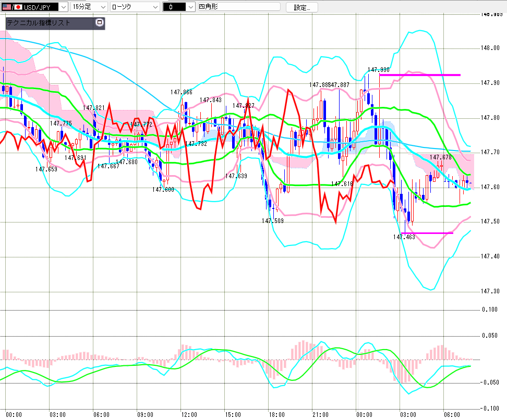The height and width of the screenshot is (420, 507).
Task: Expand the 15分足 timeframe dropdown
Action: pyautogui.click(x=102, y=7)
